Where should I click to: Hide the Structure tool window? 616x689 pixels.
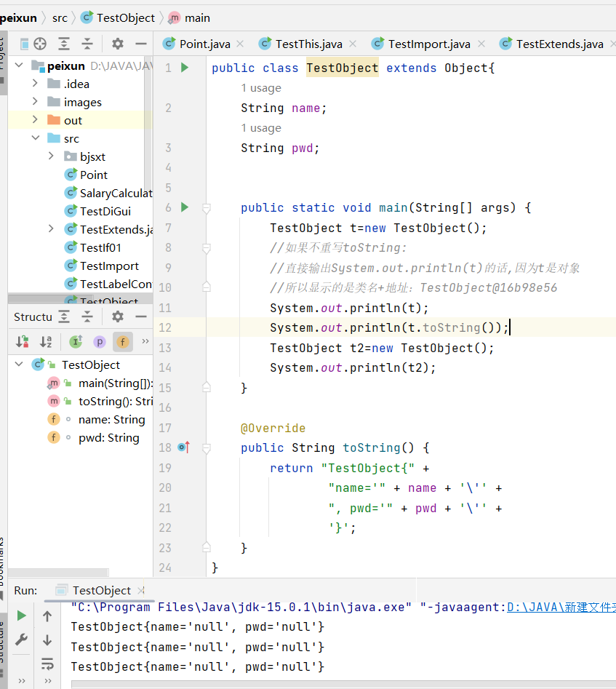(x=141, y=316)
